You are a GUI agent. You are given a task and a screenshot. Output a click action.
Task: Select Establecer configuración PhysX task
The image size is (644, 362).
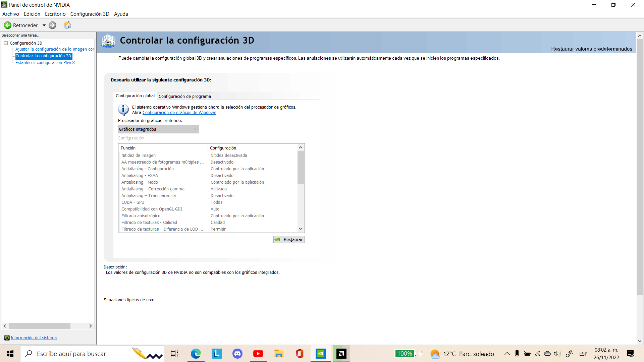[x=45, y=63]
